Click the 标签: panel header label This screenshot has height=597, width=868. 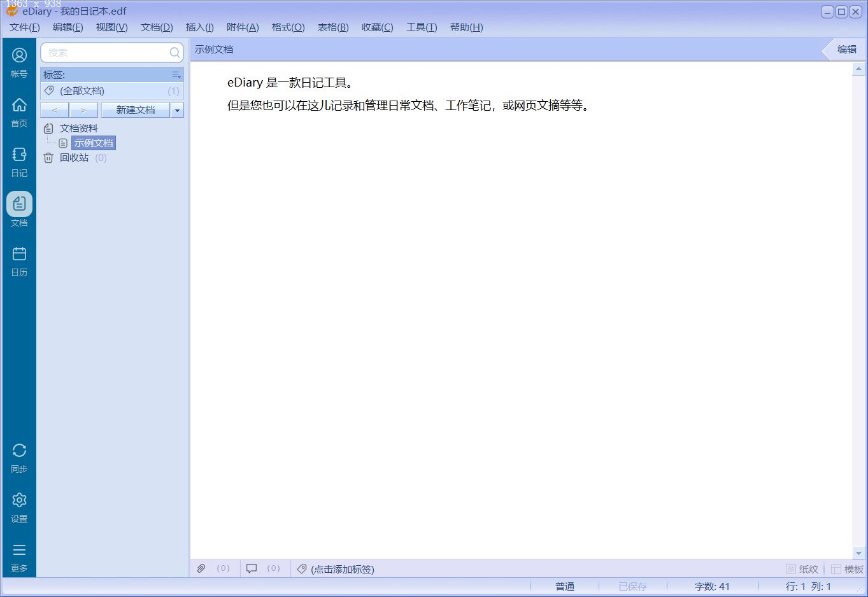pos(54,74)
